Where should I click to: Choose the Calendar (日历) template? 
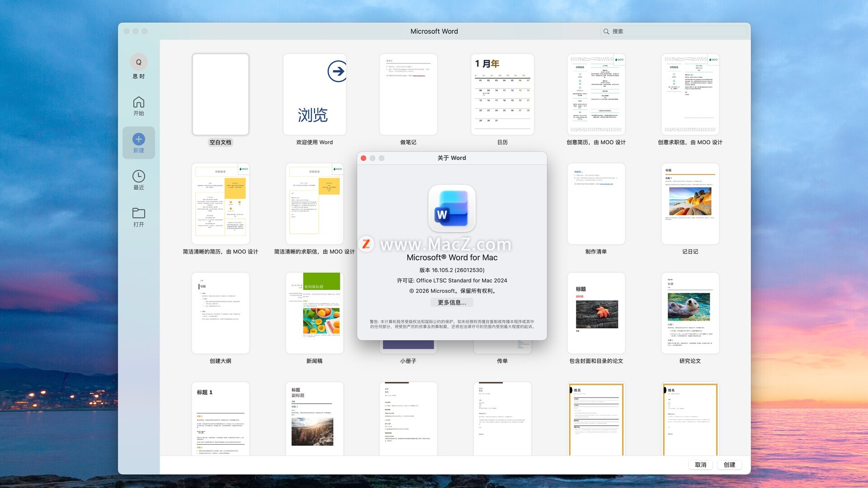(x=502, y=94)
